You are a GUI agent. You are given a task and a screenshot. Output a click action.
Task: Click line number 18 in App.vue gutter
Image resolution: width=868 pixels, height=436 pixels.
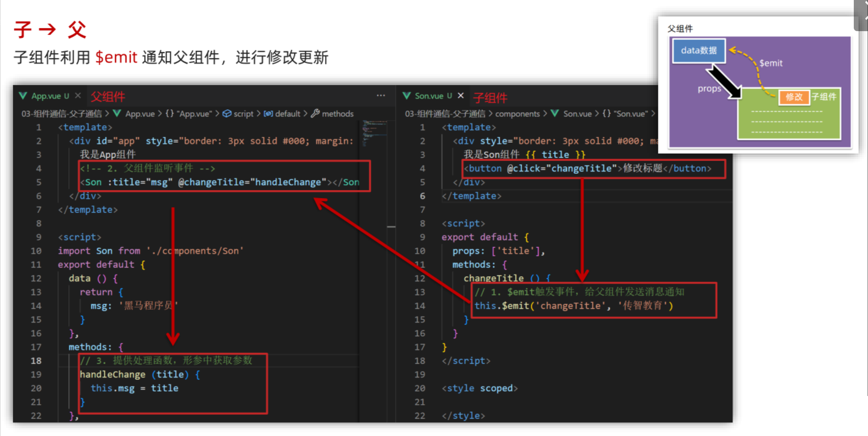pos(36,361)
